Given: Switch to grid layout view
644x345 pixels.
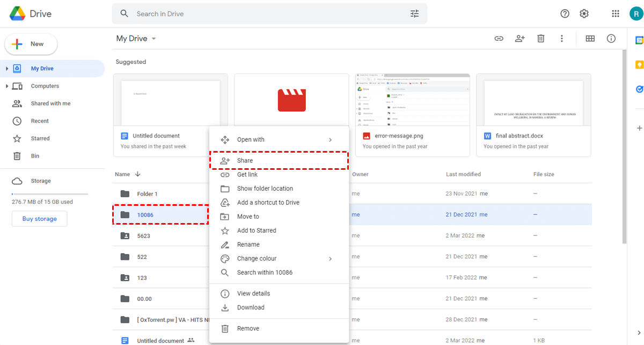Looking at the screenshot, I should click(x=590, y=39).
